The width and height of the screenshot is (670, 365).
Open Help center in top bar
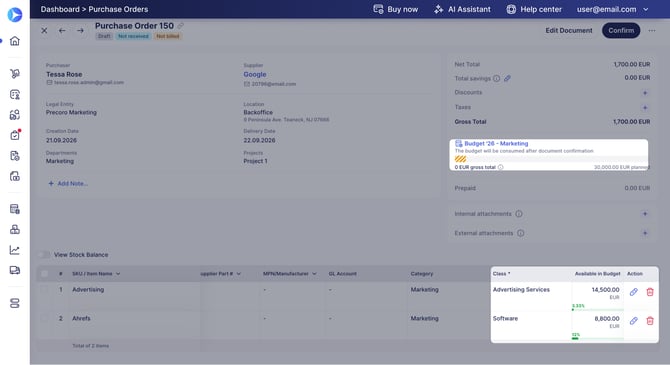pos(534,9)
